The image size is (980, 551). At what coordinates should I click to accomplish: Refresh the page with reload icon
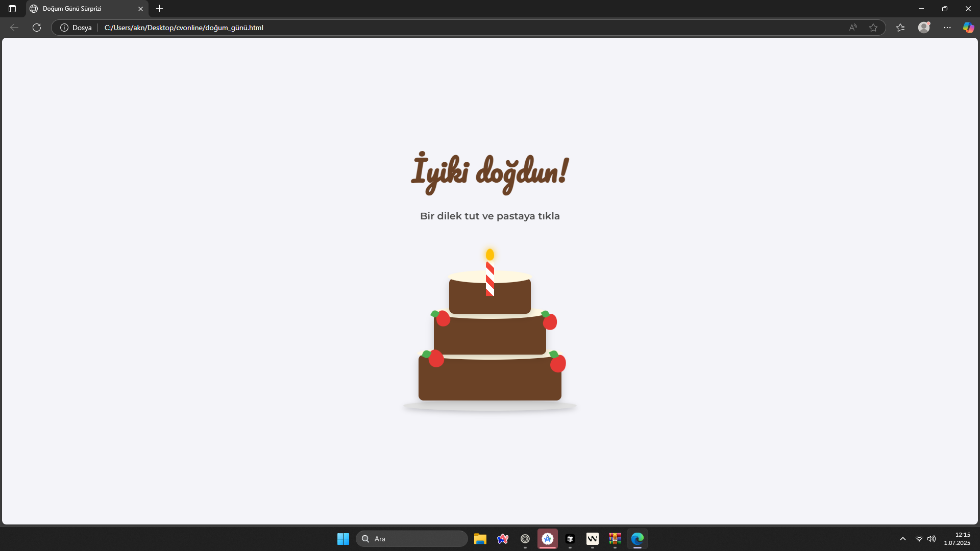click(37, 28)
